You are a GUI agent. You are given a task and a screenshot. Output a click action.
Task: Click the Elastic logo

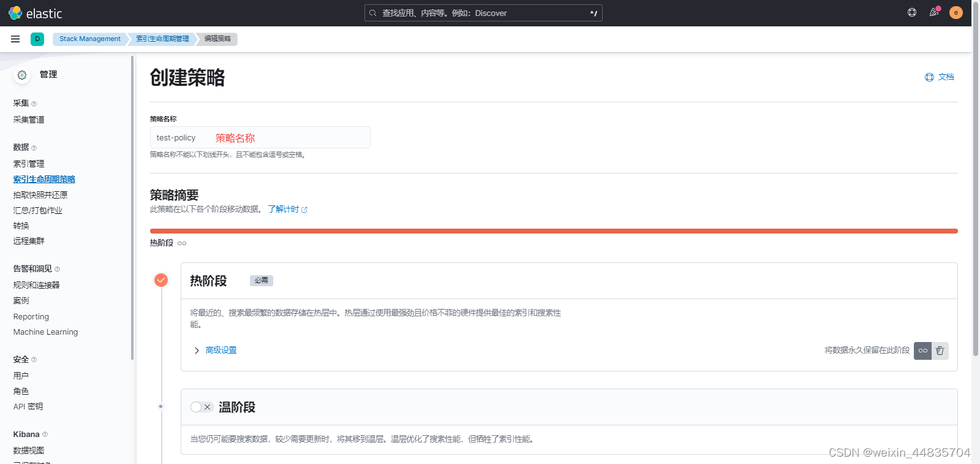click(x=36, y=13)
